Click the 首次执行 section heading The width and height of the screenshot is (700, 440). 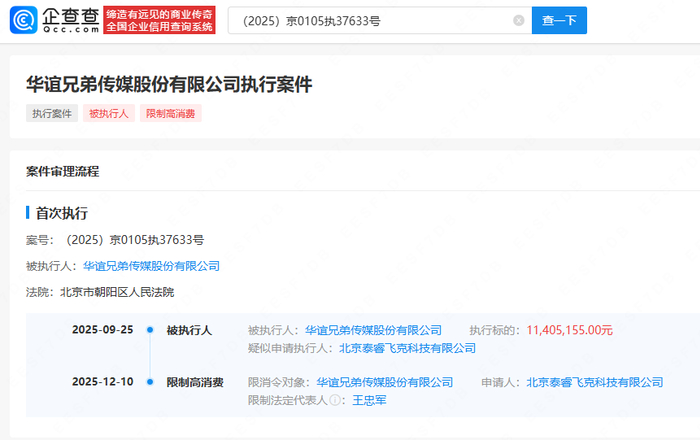coord(62,213)
